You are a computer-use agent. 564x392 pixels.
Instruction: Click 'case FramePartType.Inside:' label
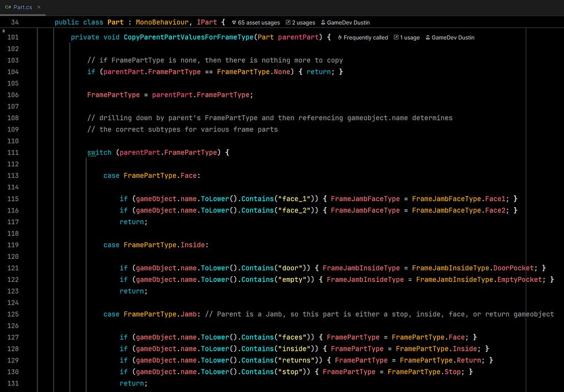pos(156,245)
